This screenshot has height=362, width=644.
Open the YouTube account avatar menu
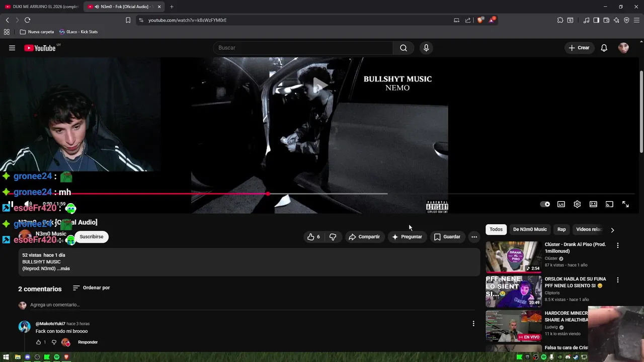point(623,48)
